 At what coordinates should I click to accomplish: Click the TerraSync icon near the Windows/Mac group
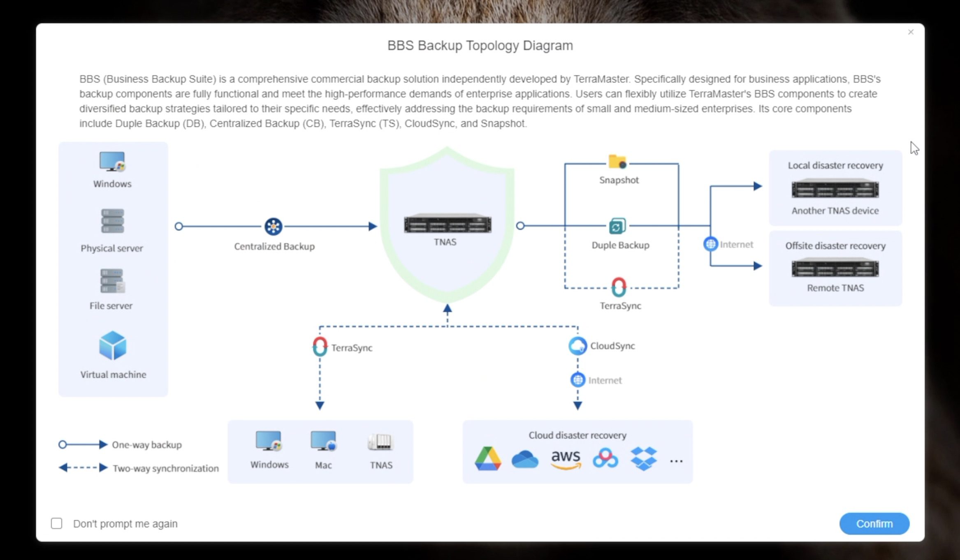point(320,347)
